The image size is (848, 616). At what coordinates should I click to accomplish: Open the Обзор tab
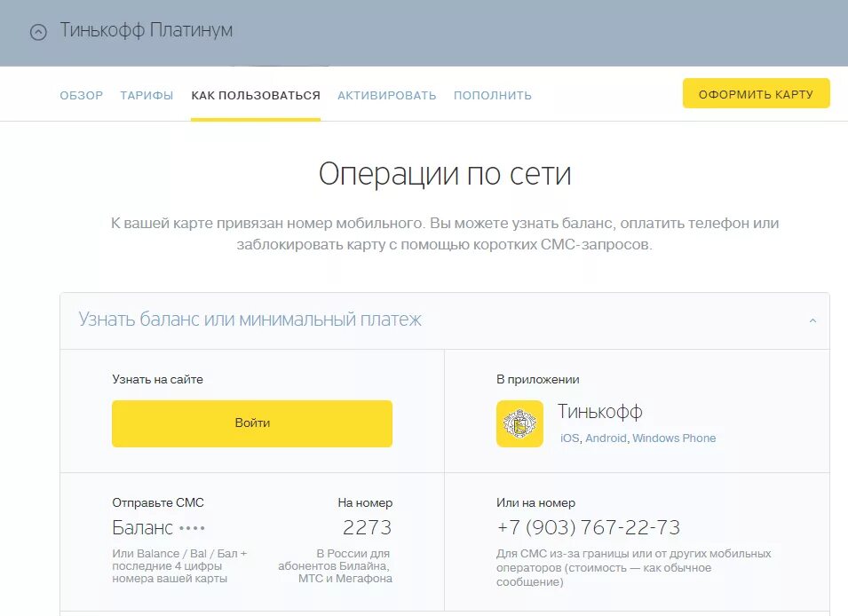click(81, 96)
